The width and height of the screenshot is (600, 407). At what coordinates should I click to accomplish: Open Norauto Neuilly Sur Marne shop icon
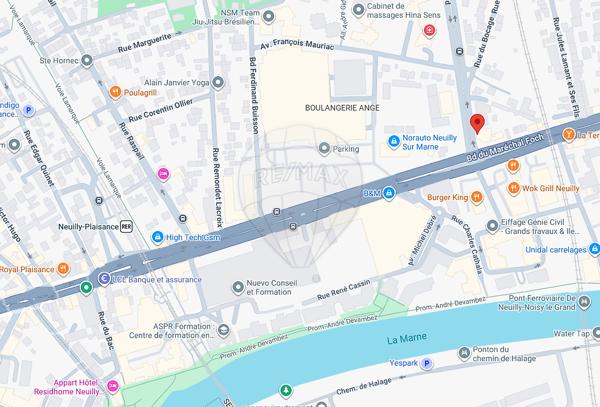[x=393, y=142]
